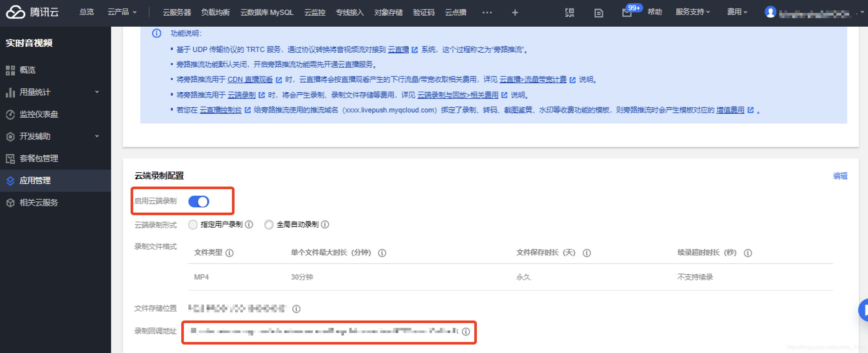This screenshot has width=868, height=353.
Task: Click the 用量统计 bar chart icon
Action: (10, 92)
